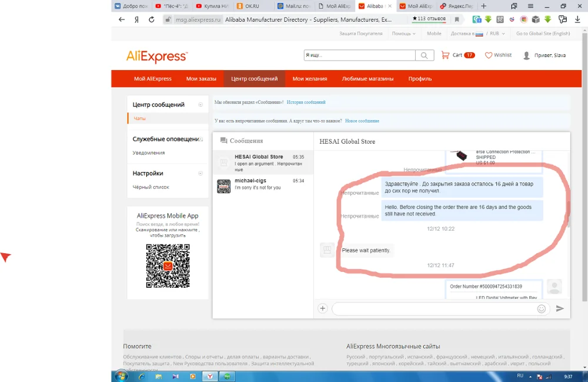Go back with the browser back arrow
588x382 pixels.
(122, 19)
